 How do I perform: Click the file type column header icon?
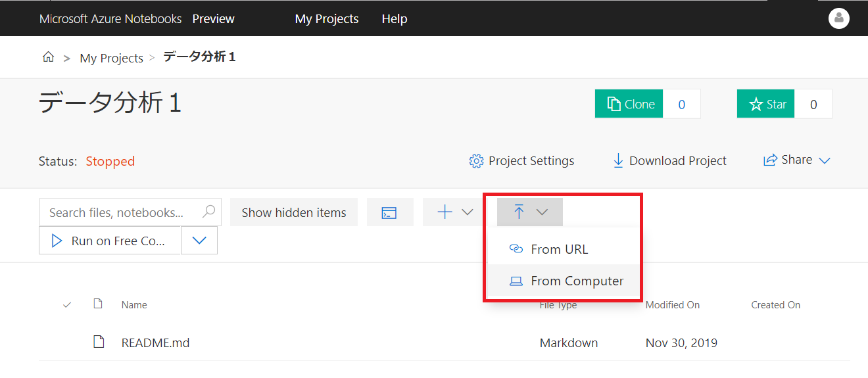(x=99, y=304)
